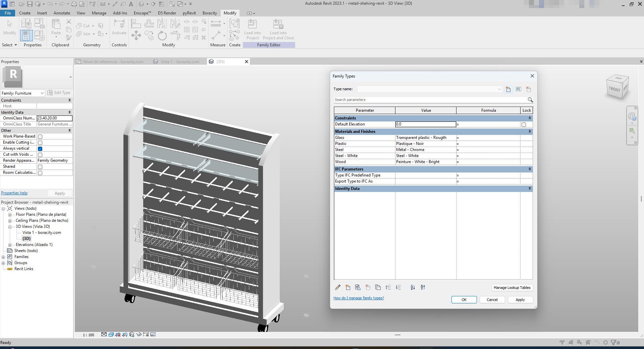Open the Type name dropdown

click(499, 89)
